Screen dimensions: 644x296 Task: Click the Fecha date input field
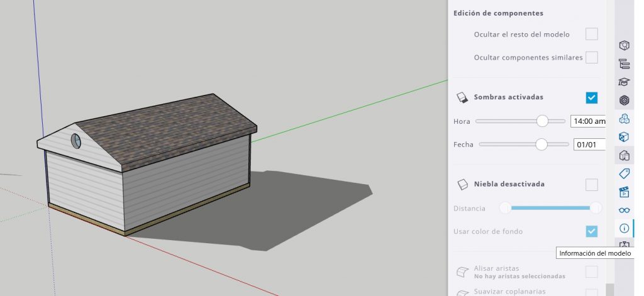pos(589,144)
